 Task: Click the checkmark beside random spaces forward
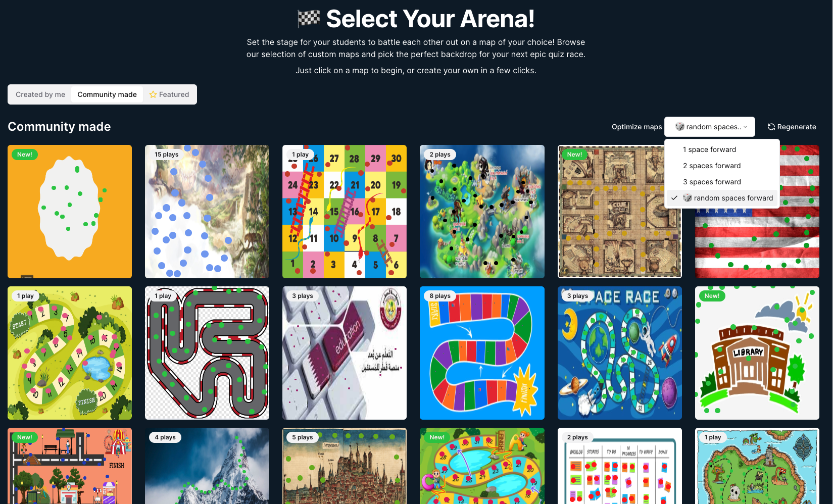[x=674, y=198]
